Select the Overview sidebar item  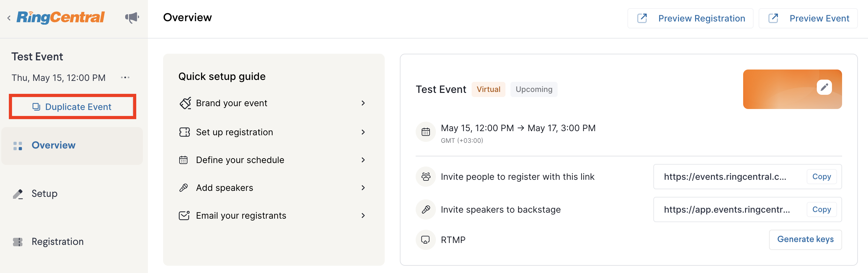click(72, 146)
